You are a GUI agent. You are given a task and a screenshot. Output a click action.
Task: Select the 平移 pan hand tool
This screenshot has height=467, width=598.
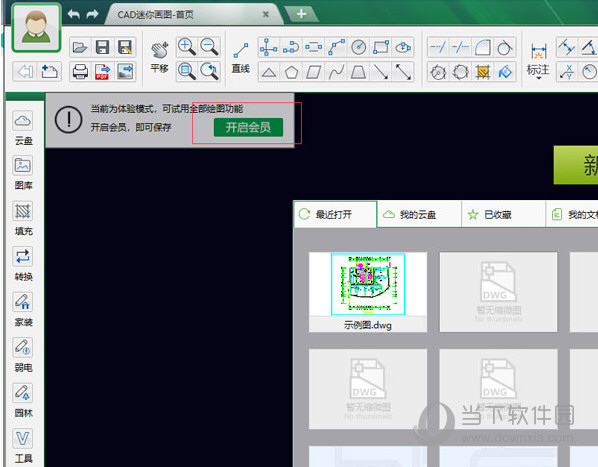click(159, 57)
